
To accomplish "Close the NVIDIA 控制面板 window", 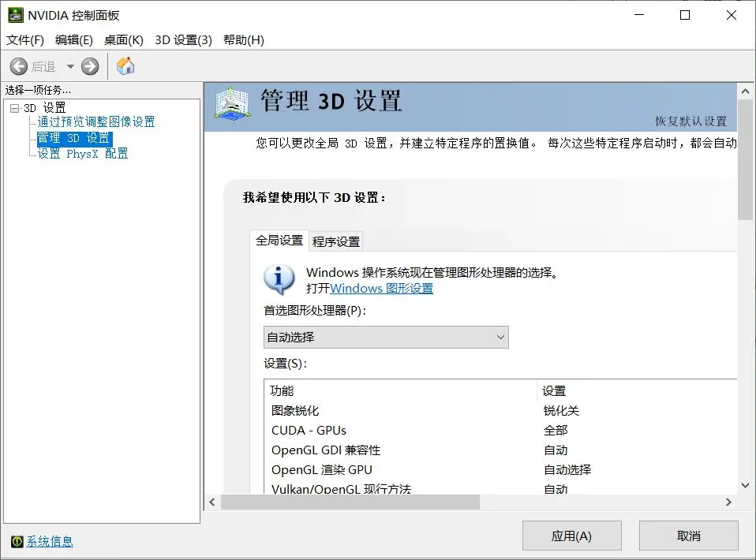I will coord(732,15).
